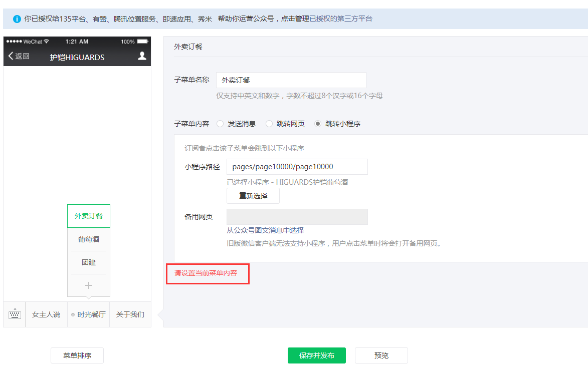588x370 pixels.
Task: Open the profile icon in phone preview header
Action: click(142, 56)
